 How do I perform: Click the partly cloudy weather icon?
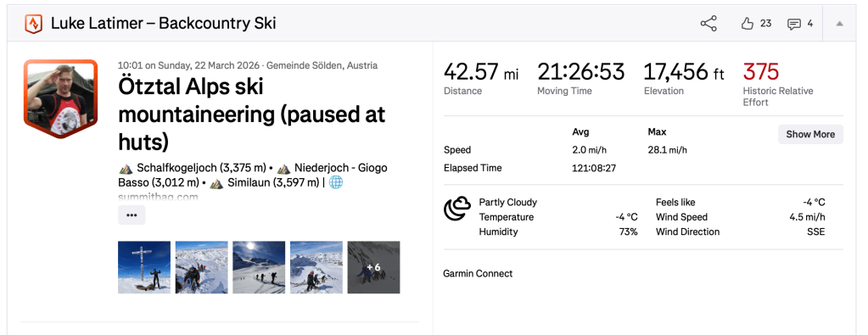click(457, 208)
